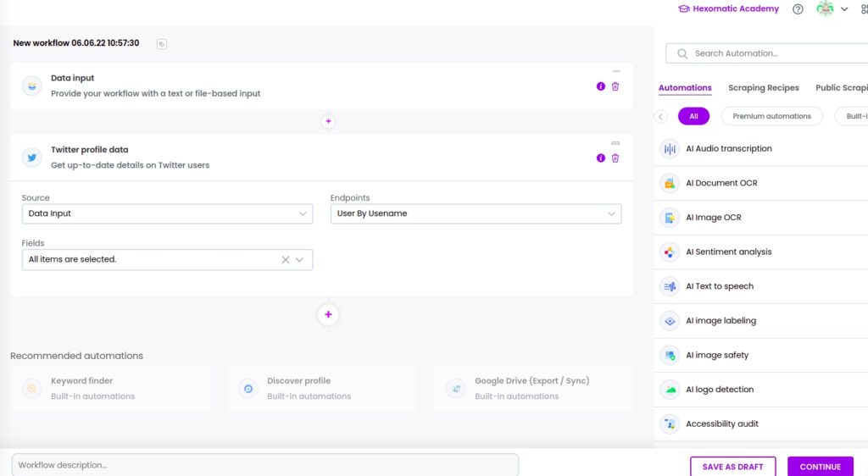The width and height of the screenshot is (868, 476).
Task: Select the Premium automations filter
Action: [771, 116]
